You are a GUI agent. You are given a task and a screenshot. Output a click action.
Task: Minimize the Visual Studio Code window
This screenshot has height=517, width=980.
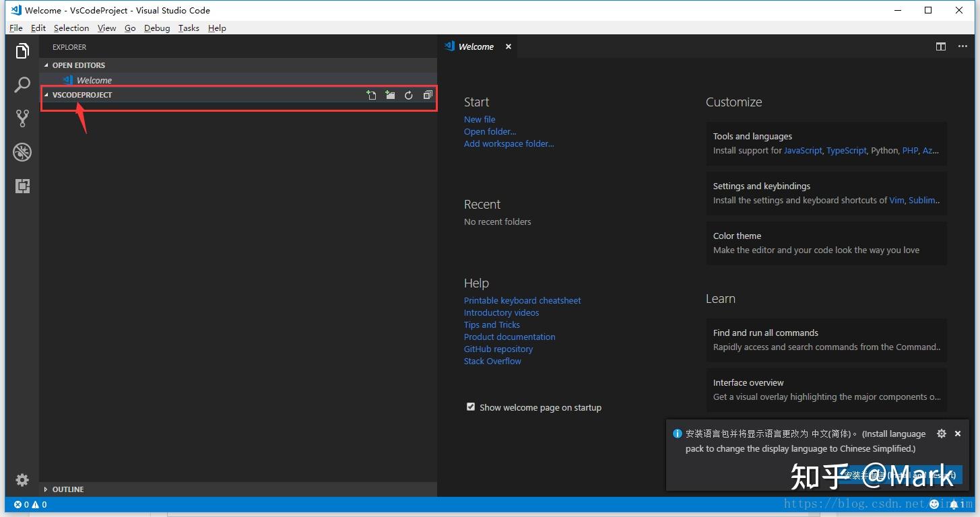point(898,10)
